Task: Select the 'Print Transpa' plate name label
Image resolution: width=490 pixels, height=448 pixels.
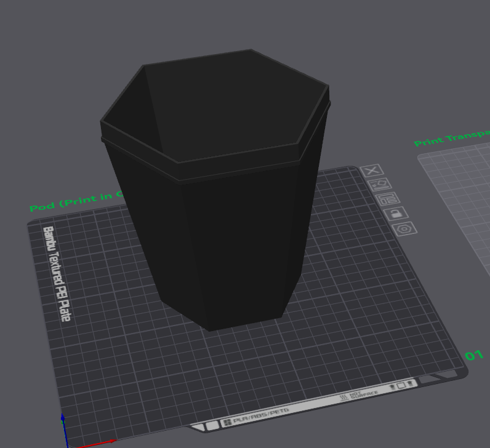Action: 452,138
